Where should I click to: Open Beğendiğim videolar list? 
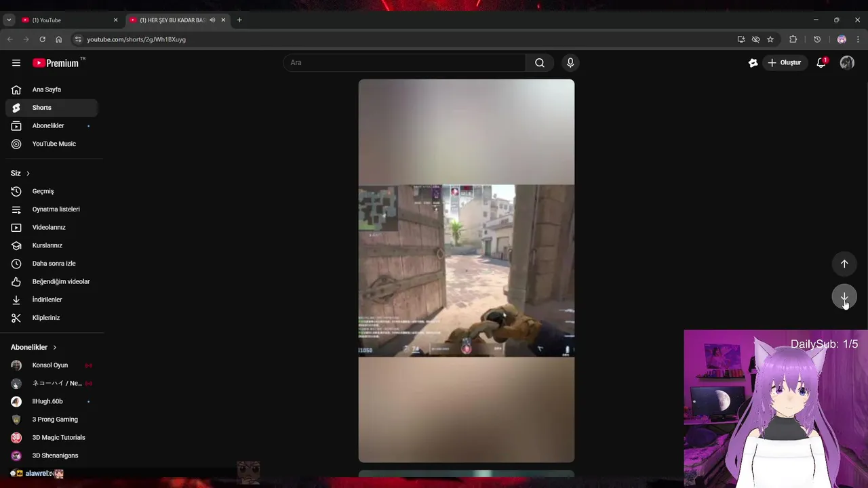click(x=52, y=281)
